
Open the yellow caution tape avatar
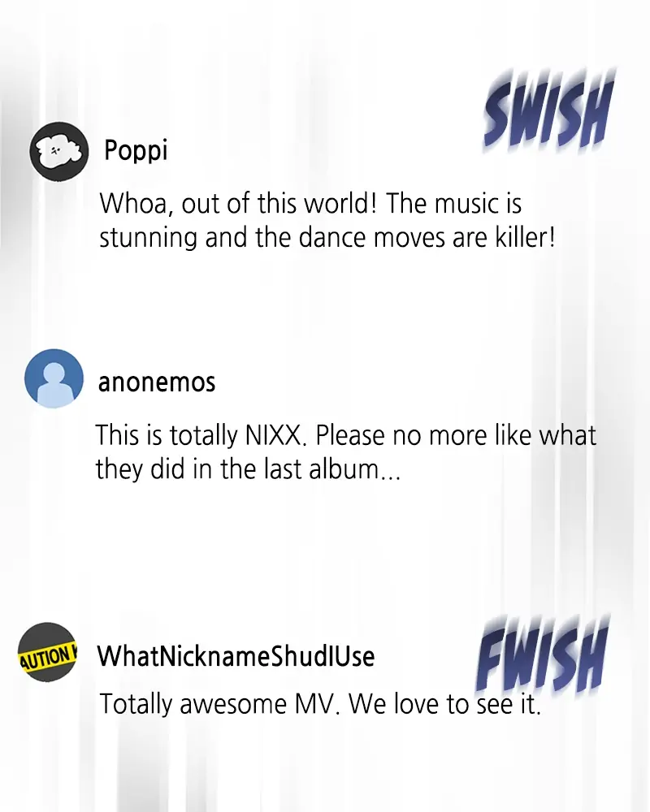47,652
